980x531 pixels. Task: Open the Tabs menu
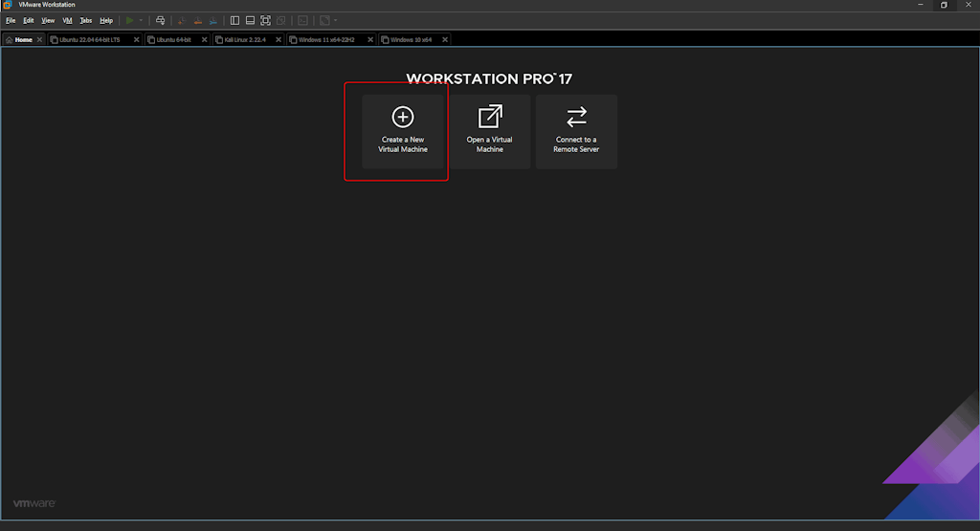click(86, 21)
